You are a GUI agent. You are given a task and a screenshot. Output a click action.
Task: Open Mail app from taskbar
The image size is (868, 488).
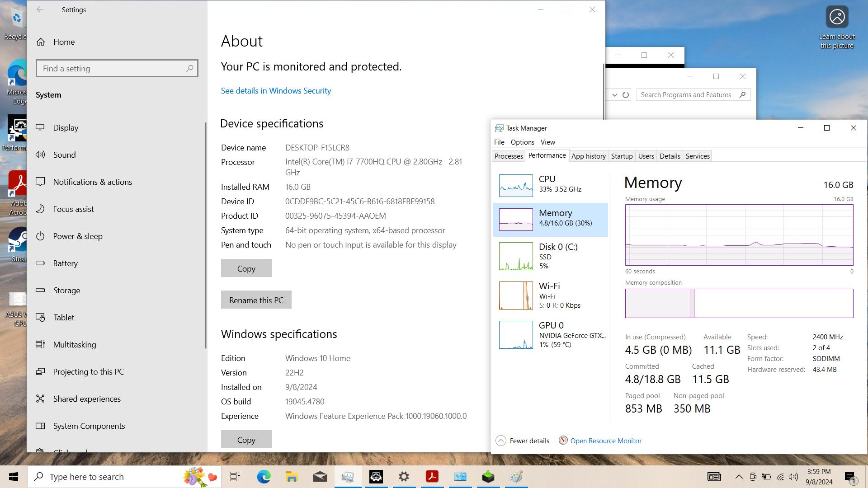(x=320, y=477)
